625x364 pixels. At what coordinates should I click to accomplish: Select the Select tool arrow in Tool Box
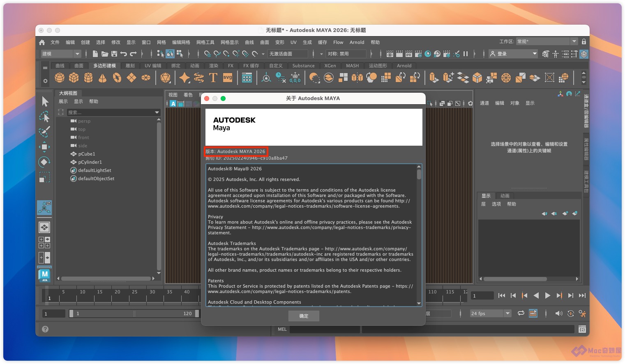45,101
